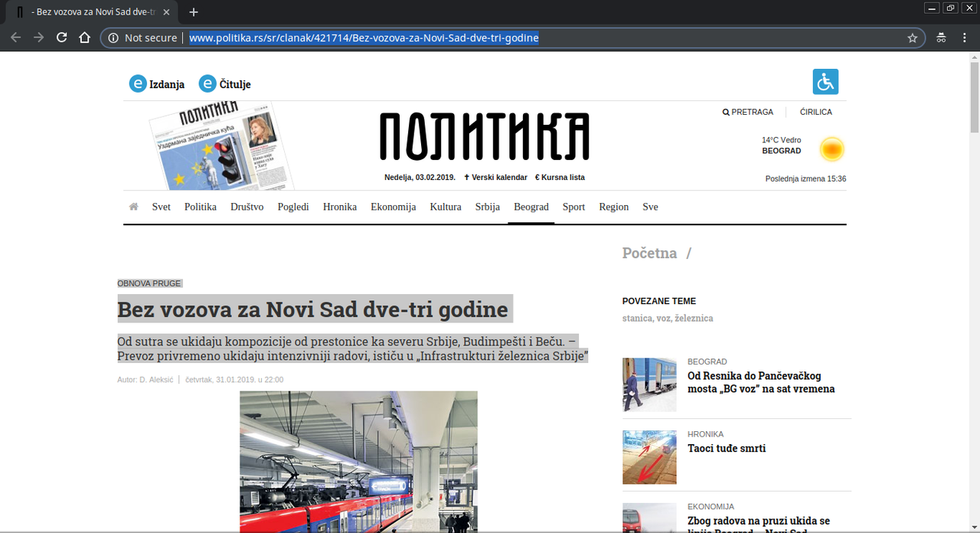Click the EKONOMIJA category label in sidebar

click(x=710, y=507)
